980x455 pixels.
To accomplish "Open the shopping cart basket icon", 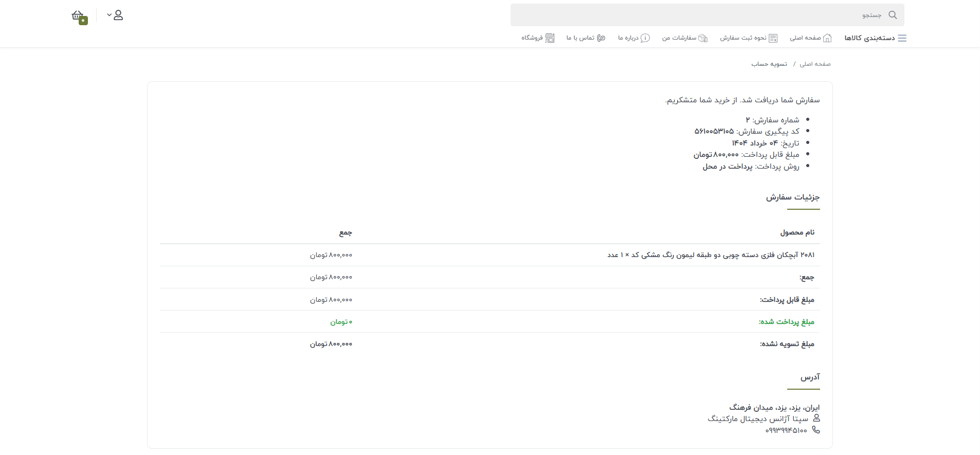I will 77,15.
